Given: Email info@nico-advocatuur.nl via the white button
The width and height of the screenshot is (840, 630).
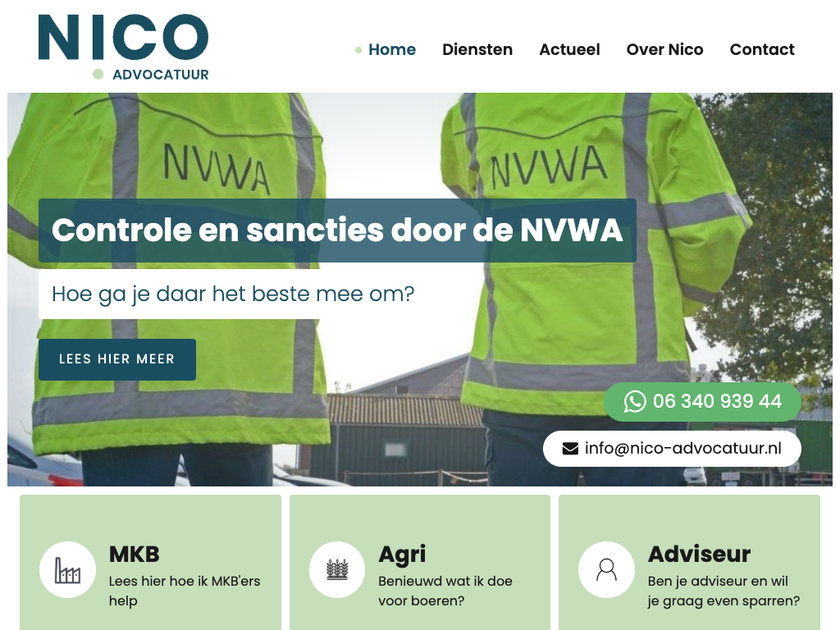Looking at the screenshot, I should 673,449.
